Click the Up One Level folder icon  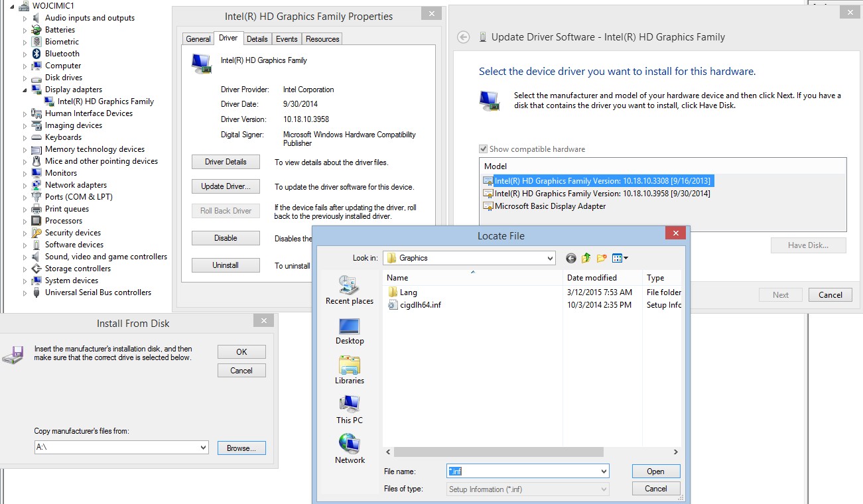pyautogui.click(x=586, y=258)
